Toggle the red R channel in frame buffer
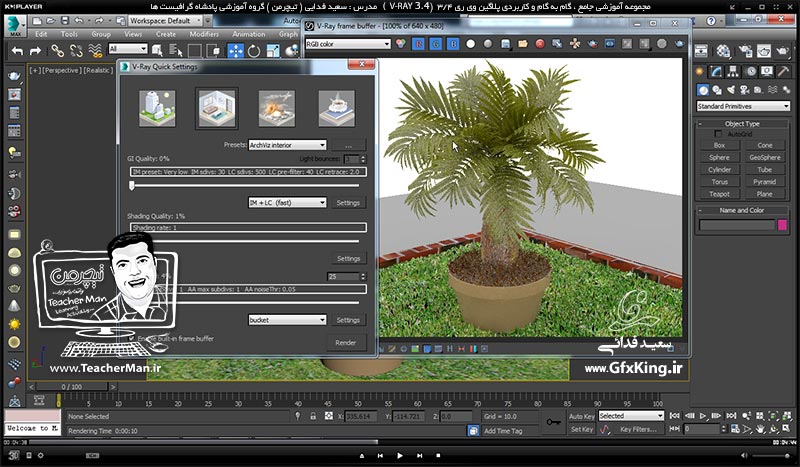Image resolution: width=800 pixels, height=467 pixels. (418, 44)
